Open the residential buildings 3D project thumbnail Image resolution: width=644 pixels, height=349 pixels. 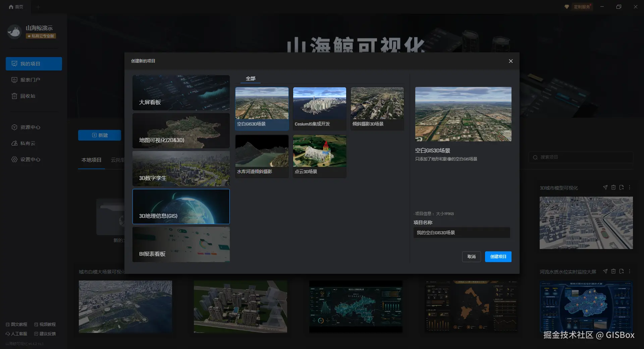coord(240,307)
